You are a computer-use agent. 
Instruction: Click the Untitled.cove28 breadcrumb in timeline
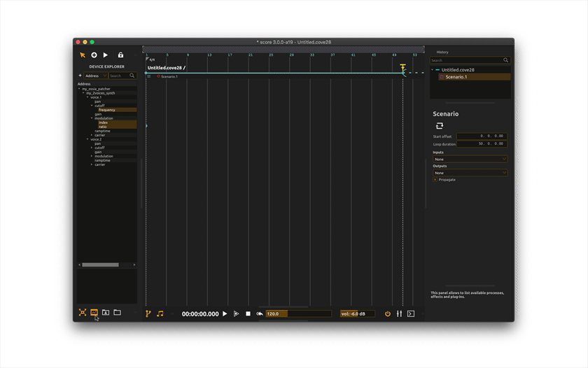164,68
